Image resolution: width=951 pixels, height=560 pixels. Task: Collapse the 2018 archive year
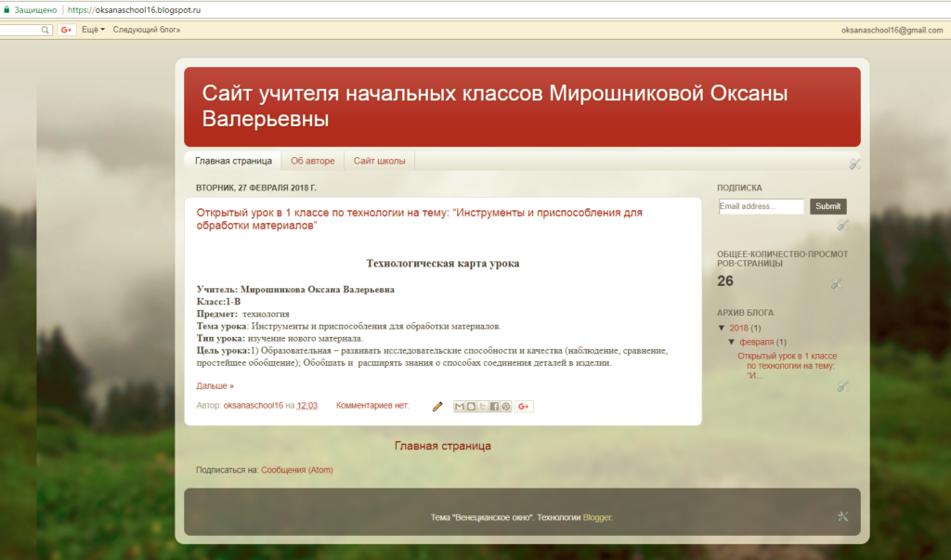point(722,328)
